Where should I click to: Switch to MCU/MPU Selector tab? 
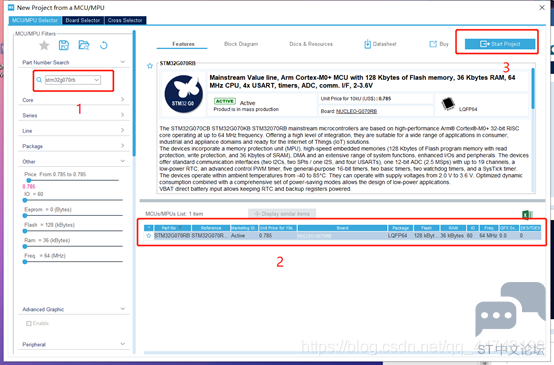[35, 20]
